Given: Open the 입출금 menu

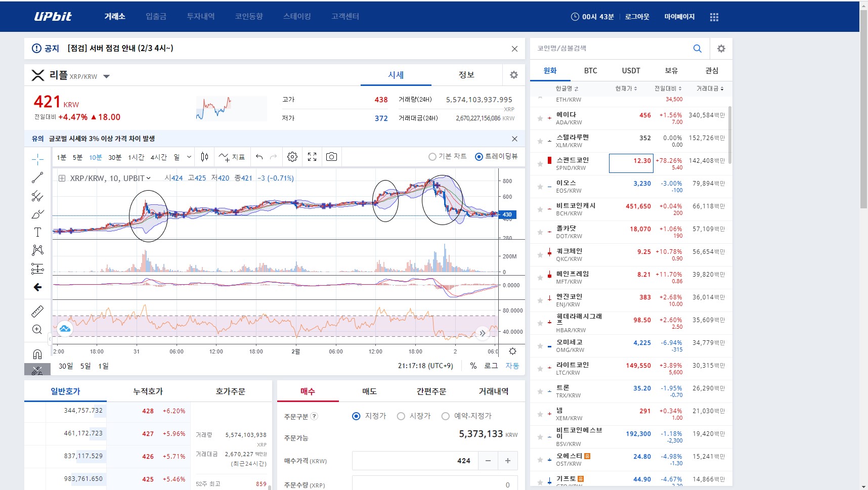Looking at the screenshot, I should pos(156,16).
